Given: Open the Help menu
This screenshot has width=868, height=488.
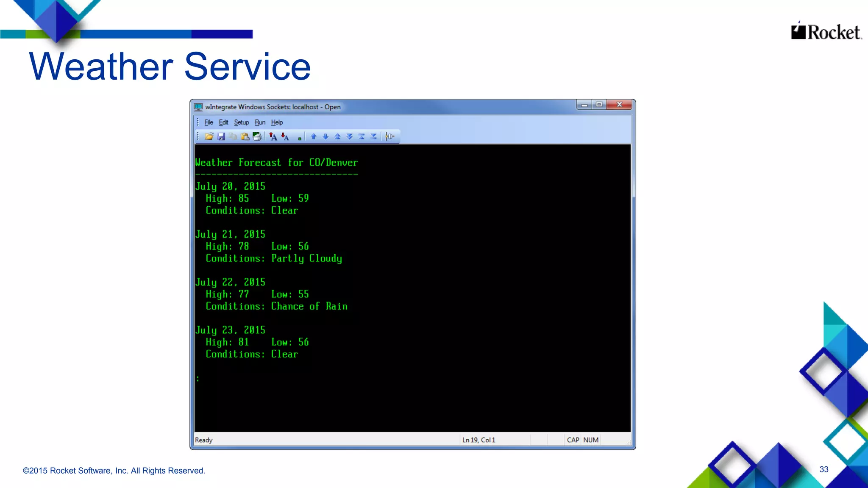Looking at the screenshot, I should pos(277,122).
